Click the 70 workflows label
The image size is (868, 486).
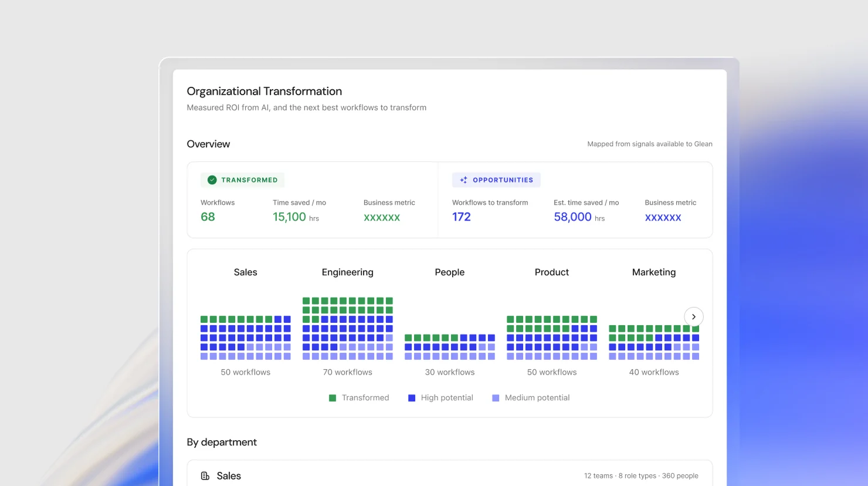click(x=348, y=372)
